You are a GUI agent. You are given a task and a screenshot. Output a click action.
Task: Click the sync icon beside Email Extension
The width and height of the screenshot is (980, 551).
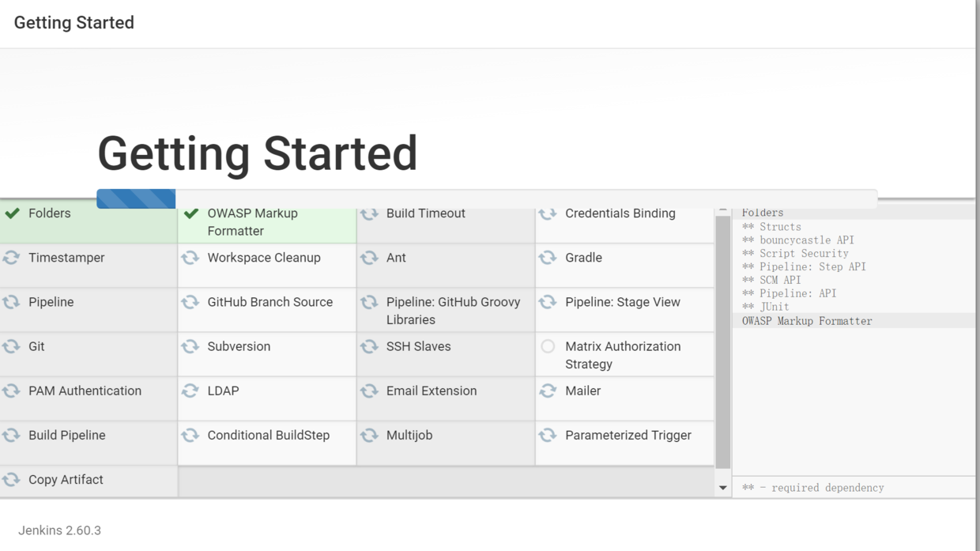[369, 391]
